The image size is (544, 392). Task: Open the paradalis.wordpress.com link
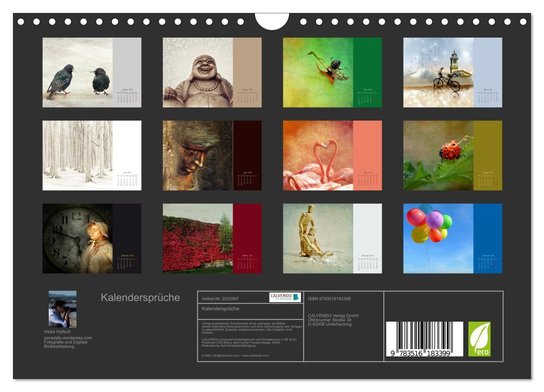point(68,338)
